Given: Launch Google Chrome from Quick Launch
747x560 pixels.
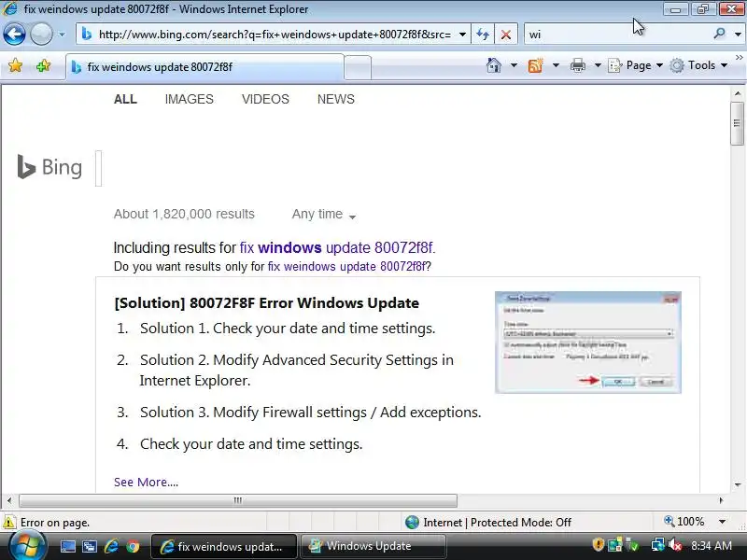Looking at the screenshot, I should 133,546.
